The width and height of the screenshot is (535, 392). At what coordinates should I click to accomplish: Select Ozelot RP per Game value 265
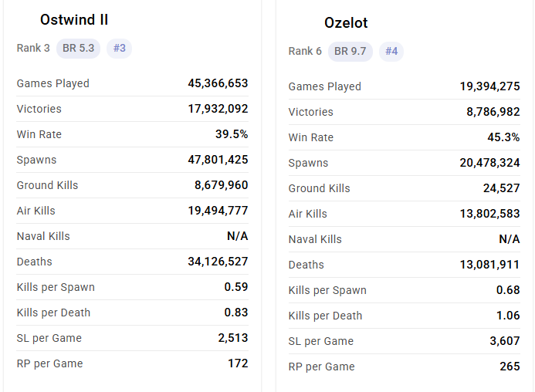tap(510, 367)
